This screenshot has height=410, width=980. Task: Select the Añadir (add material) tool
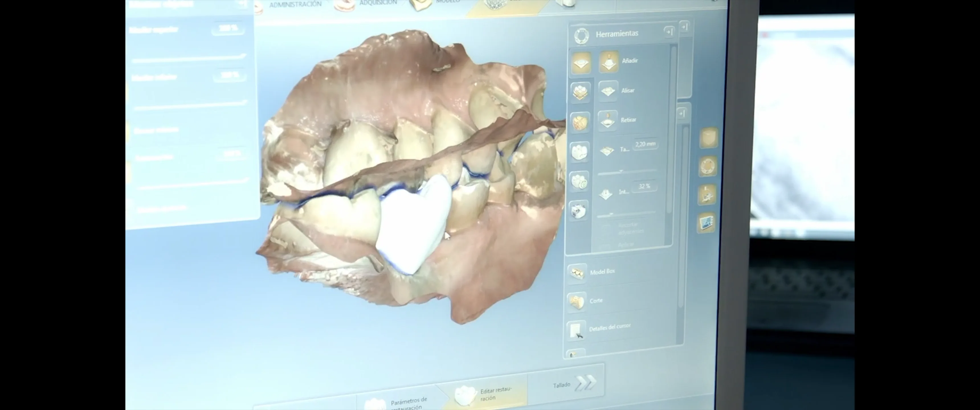[609, 61]
